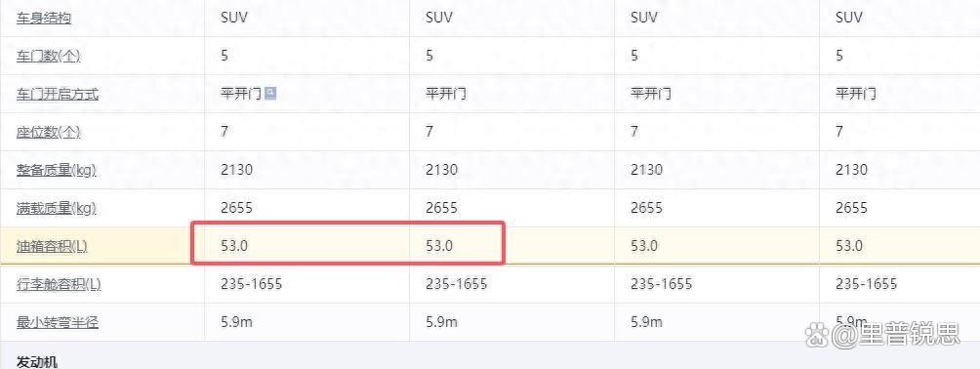Open the 车门数(个) parameter link
Screen dimensions: 980x369
49,56
